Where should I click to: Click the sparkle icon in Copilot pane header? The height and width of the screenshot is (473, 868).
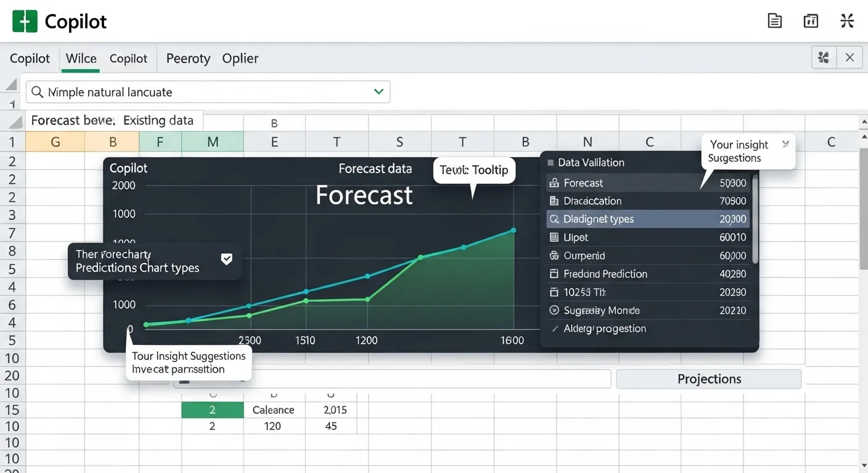pyautogui.click(x=824, y=57)
